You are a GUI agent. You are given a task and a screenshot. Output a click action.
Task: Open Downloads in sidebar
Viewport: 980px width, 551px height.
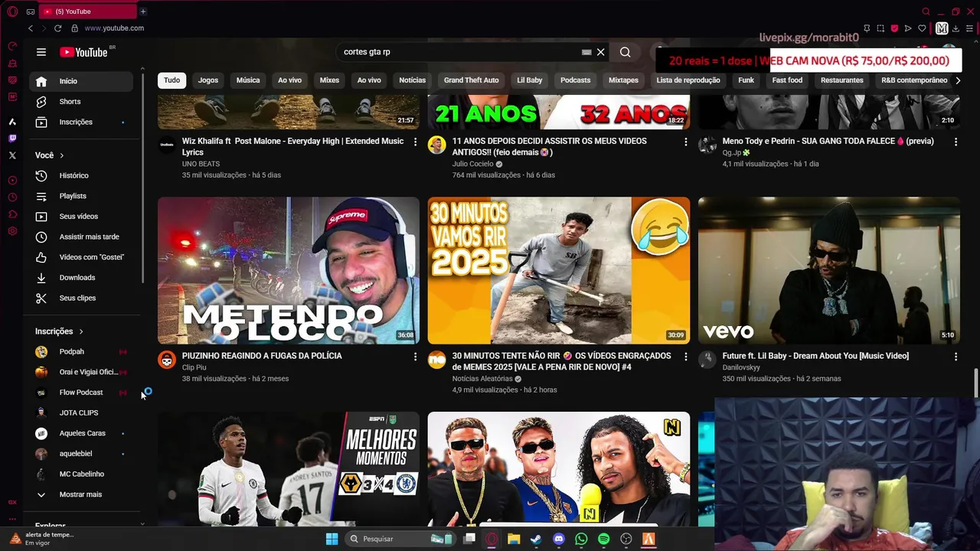tap(81, 278)
